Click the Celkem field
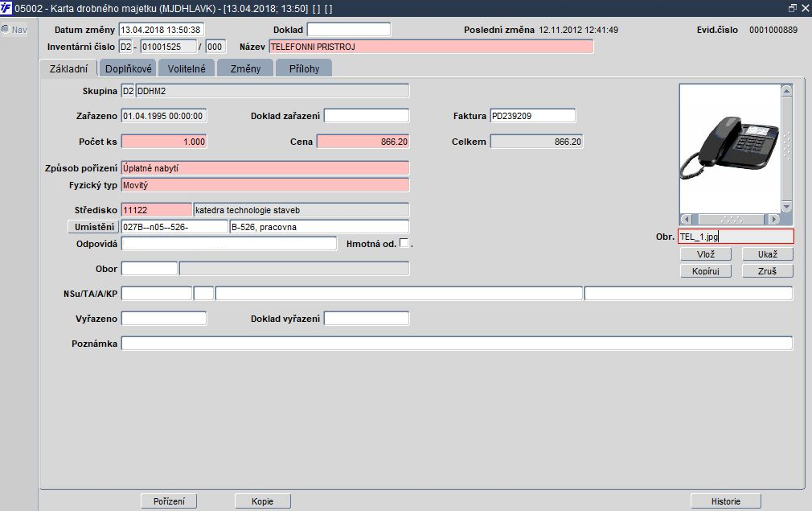The image size is (812, 511). [x=537, y=142]
